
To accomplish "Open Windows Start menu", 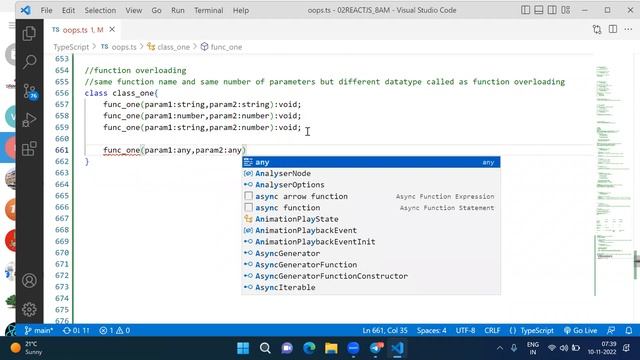I will click(243, 348).
